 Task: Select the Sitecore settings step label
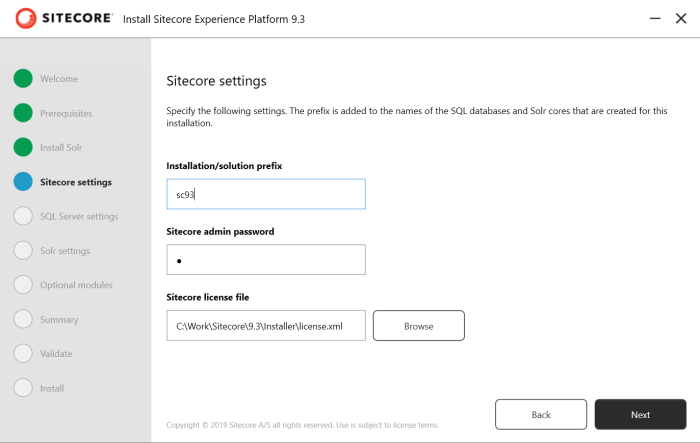coord(76,182)
